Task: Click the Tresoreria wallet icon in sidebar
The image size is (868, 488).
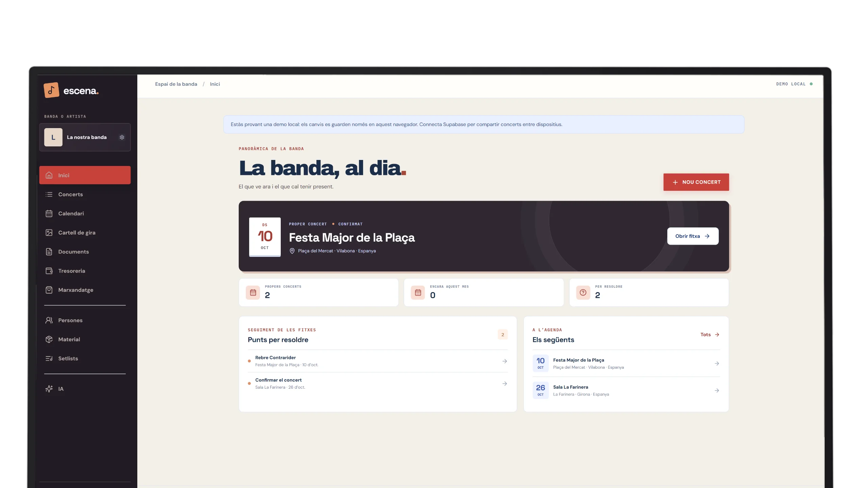Action: tap(49, 271)
